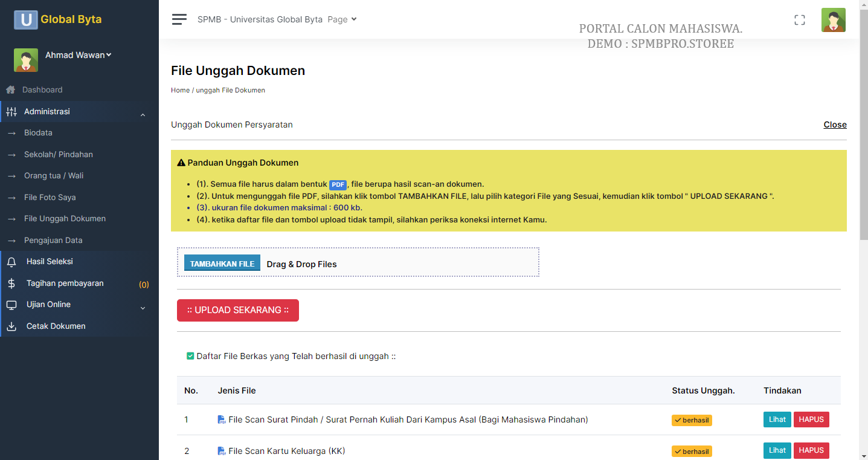Image resolution: width=868 pixels, height=460 pixels.
Task: Click the Close link
Action: (x=835, y=125)
